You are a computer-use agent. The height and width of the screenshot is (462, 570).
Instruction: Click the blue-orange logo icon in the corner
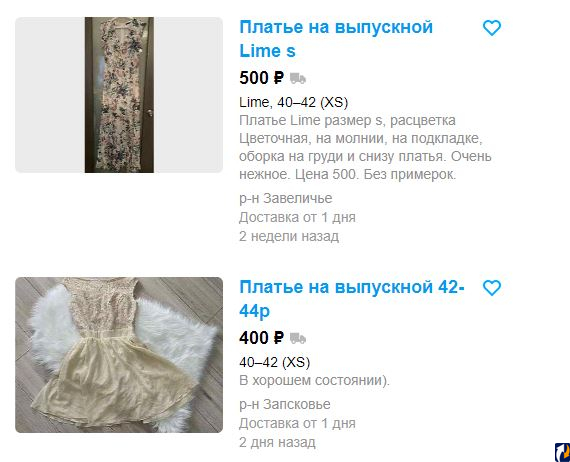tap(562, 452)
